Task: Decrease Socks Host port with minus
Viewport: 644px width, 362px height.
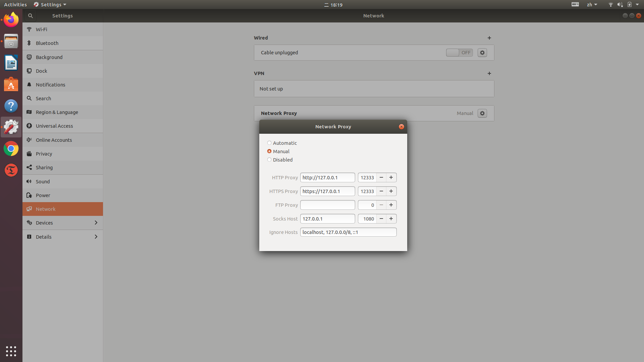Action: [x=381, y=219]
